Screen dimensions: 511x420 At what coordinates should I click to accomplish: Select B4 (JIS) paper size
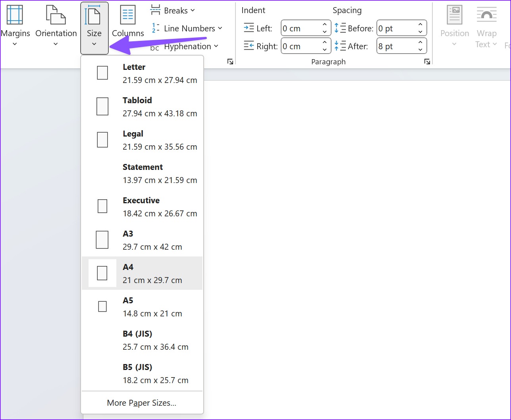point(142,340)
